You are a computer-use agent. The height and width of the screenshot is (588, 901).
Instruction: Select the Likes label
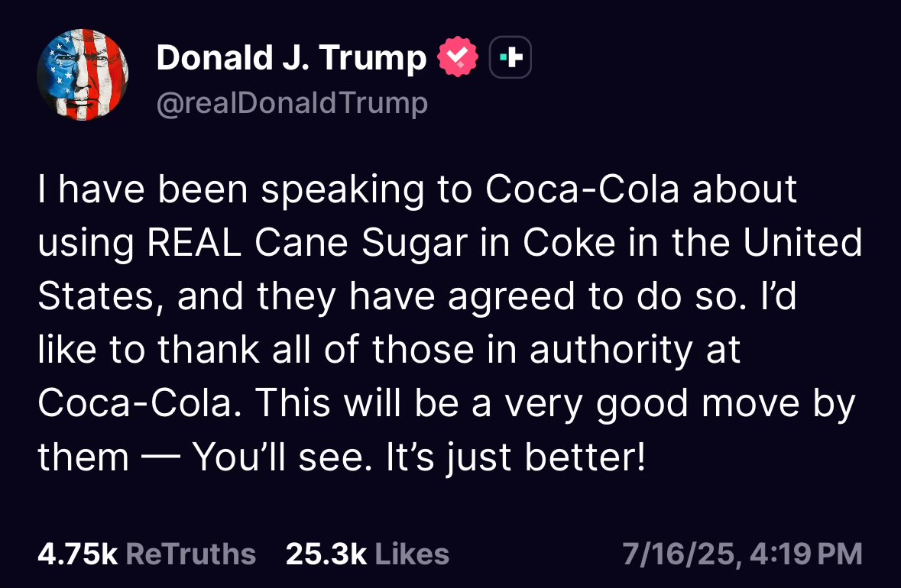click(x=411, y=554)
